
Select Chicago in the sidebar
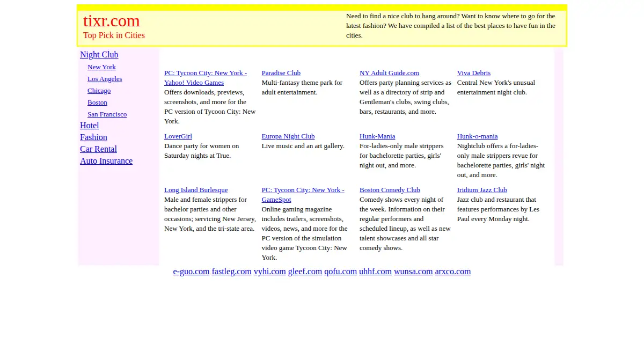(x=99, y=91)
